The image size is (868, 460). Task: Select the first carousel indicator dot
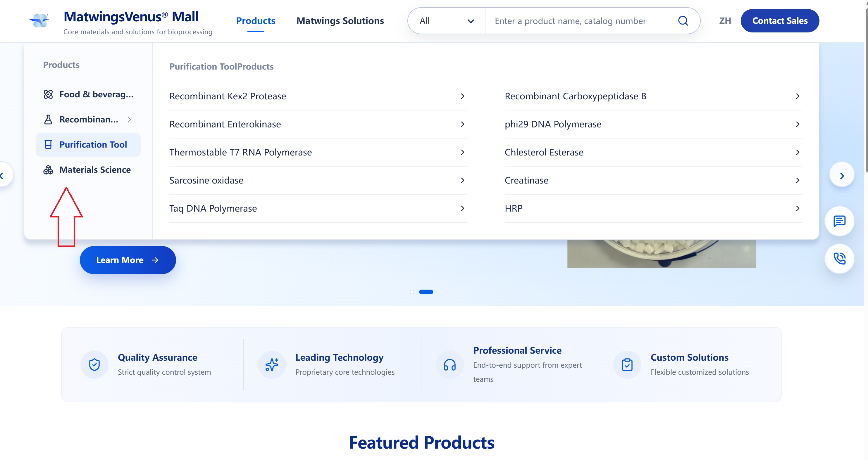[412, 292]
